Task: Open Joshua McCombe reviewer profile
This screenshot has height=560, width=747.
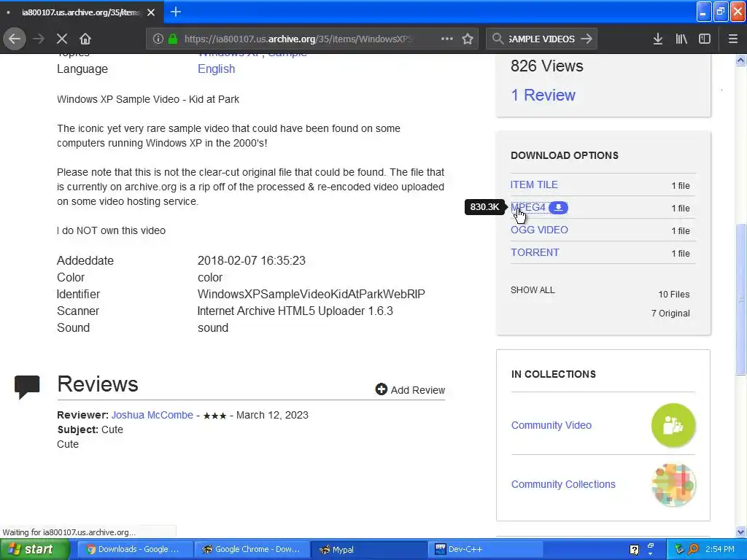Action: coord(152,415)
